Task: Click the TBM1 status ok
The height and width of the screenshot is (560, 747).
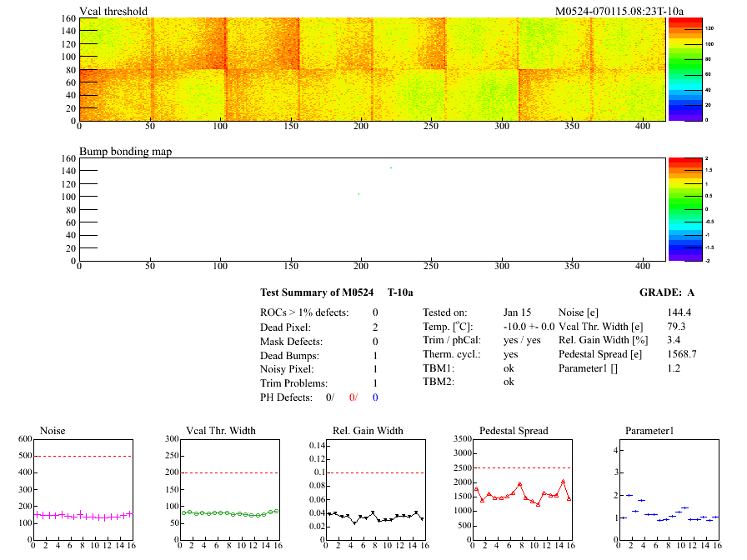Action: (509, 368)
